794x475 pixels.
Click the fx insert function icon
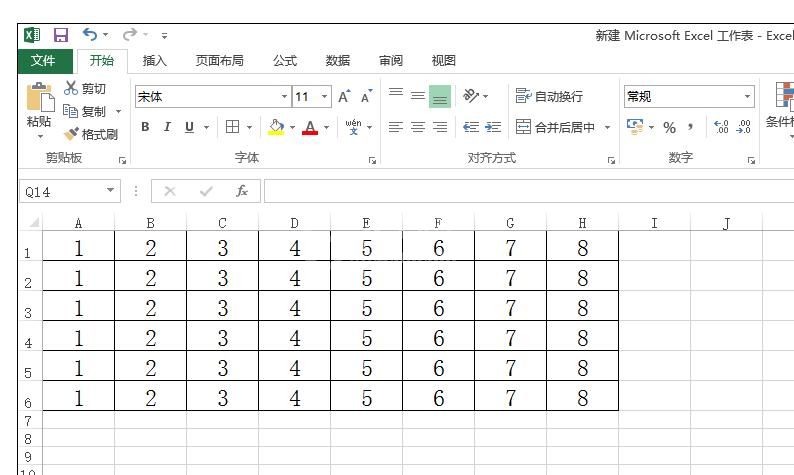pyautogui.click(x=242, y=191)
